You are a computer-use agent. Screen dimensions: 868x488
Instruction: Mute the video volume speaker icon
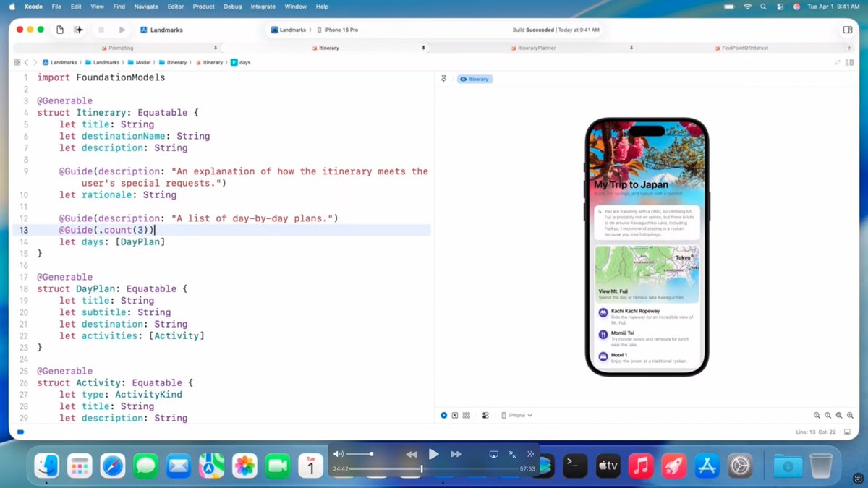[x=338, y=454]
